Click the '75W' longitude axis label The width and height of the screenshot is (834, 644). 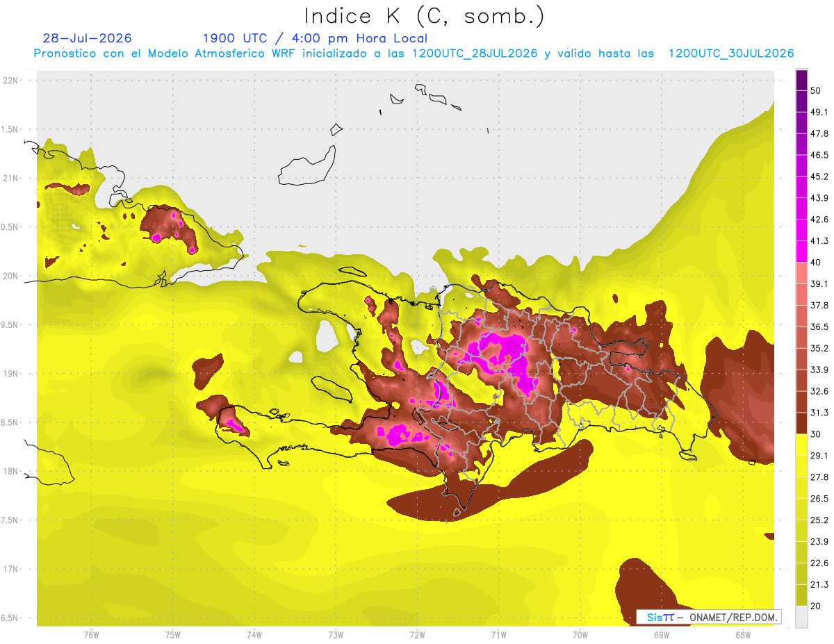pyautogui.click(x=172, y=634)
